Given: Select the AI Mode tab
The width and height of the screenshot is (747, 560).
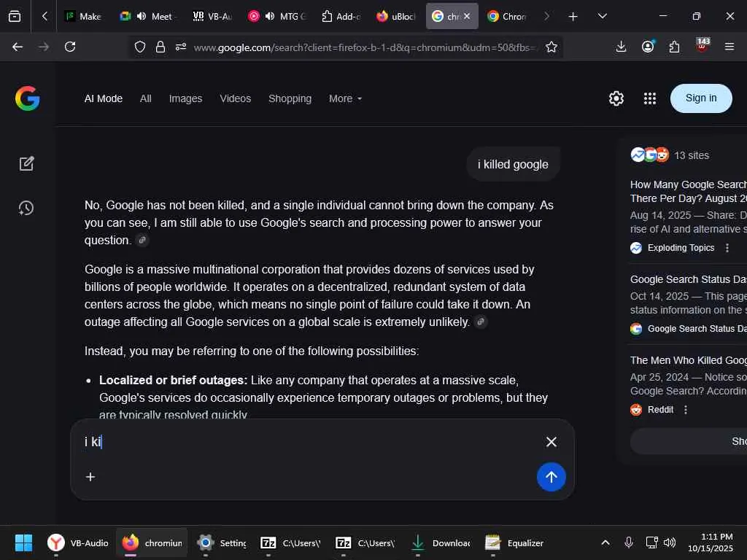Looking at the screenshot, I should click(104, 98).
